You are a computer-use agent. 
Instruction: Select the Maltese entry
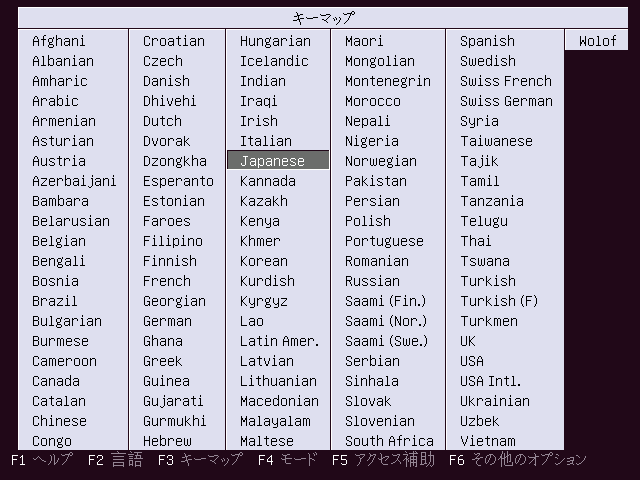point(267,441)
